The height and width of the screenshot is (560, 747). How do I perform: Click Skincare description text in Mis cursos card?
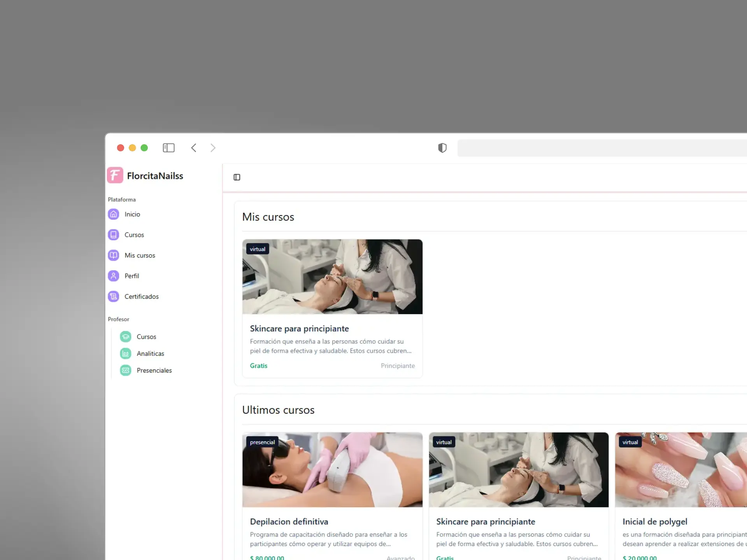(x=331, y=346)
